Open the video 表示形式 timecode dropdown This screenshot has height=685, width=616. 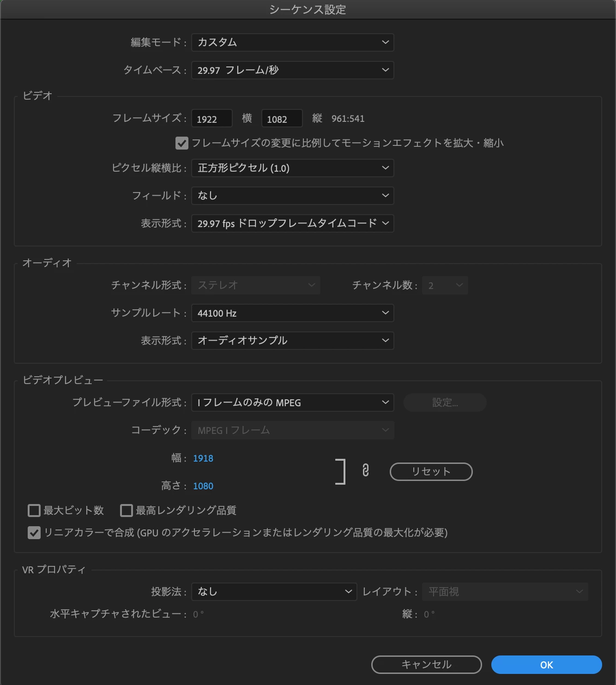293,223
